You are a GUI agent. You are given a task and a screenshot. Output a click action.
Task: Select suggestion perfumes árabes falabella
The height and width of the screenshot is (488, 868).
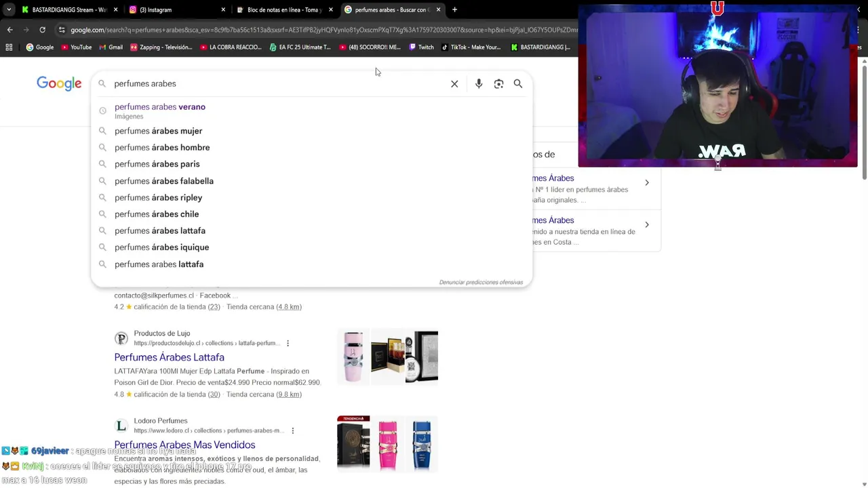311,181
